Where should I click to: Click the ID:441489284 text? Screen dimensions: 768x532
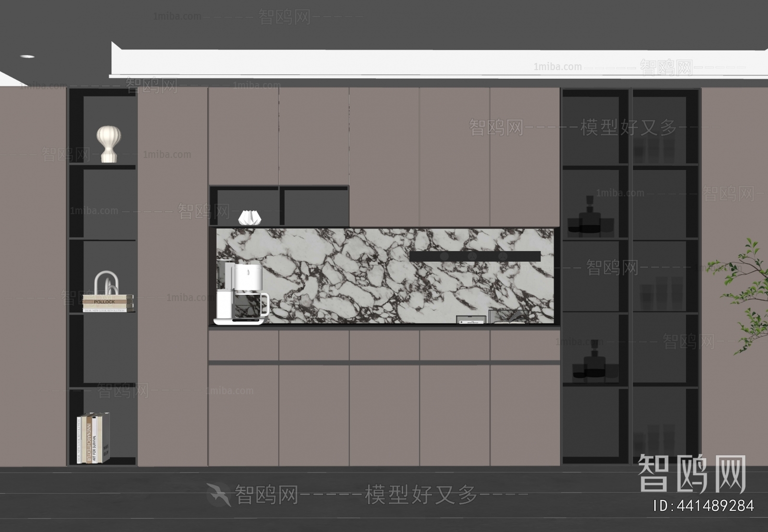pyautogui.click(x=704, y=506)
